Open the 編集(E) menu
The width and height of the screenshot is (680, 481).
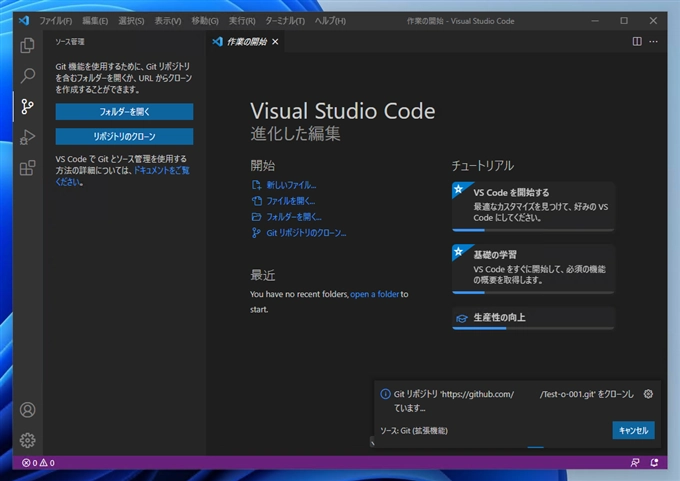pyautogui.click(x=95, y=21)
